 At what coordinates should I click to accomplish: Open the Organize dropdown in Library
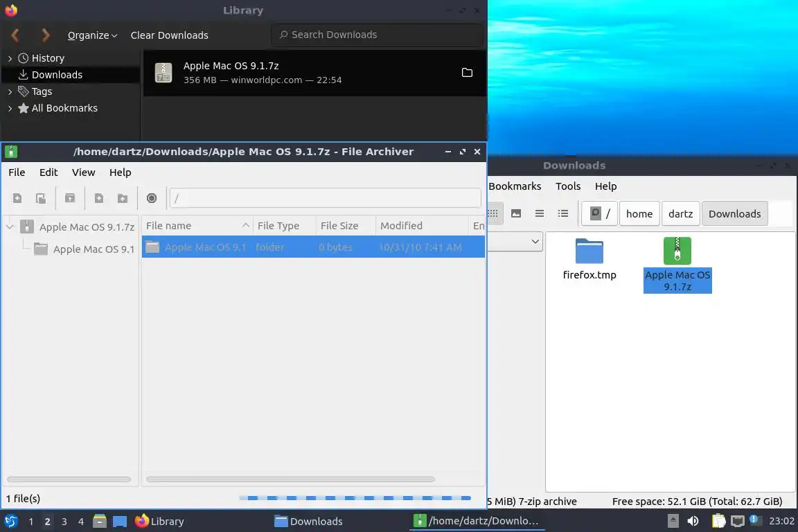click(x=93, y=35)
